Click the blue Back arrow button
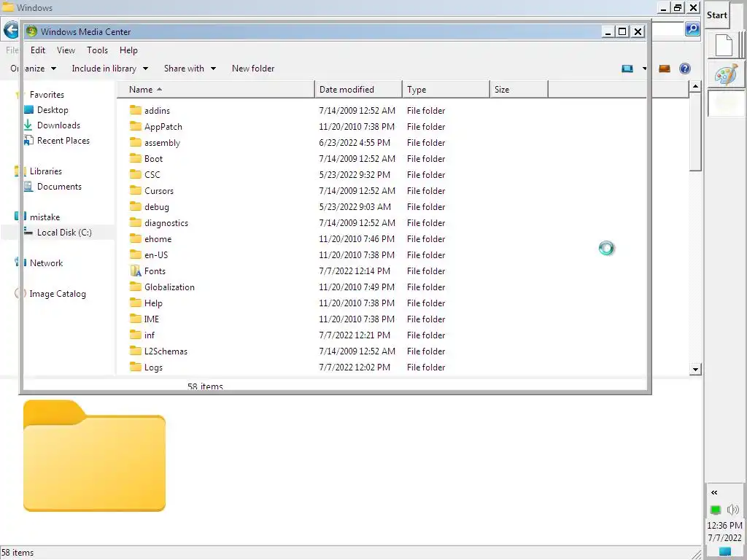Image resolution: width=747 pixels, height=560 pixels. point(11,31)
